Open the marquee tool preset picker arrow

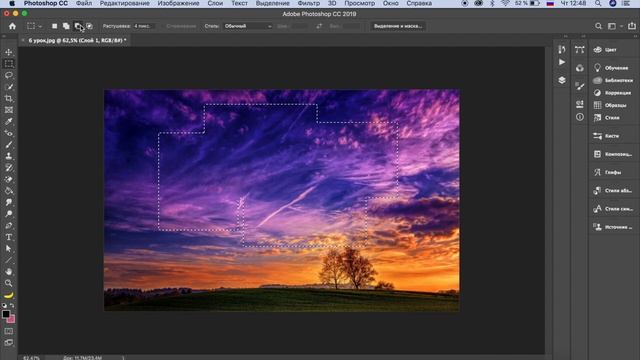[x=40, y=26]
